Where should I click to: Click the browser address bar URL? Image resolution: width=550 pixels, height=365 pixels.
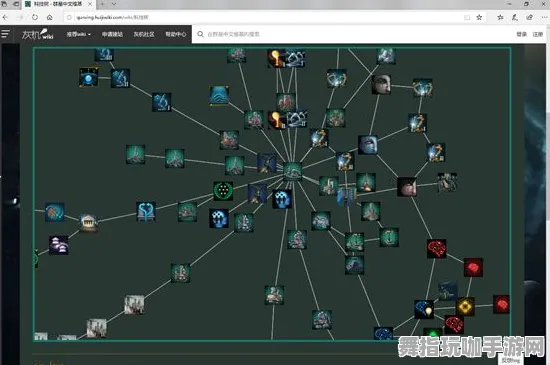click(113, 17)
